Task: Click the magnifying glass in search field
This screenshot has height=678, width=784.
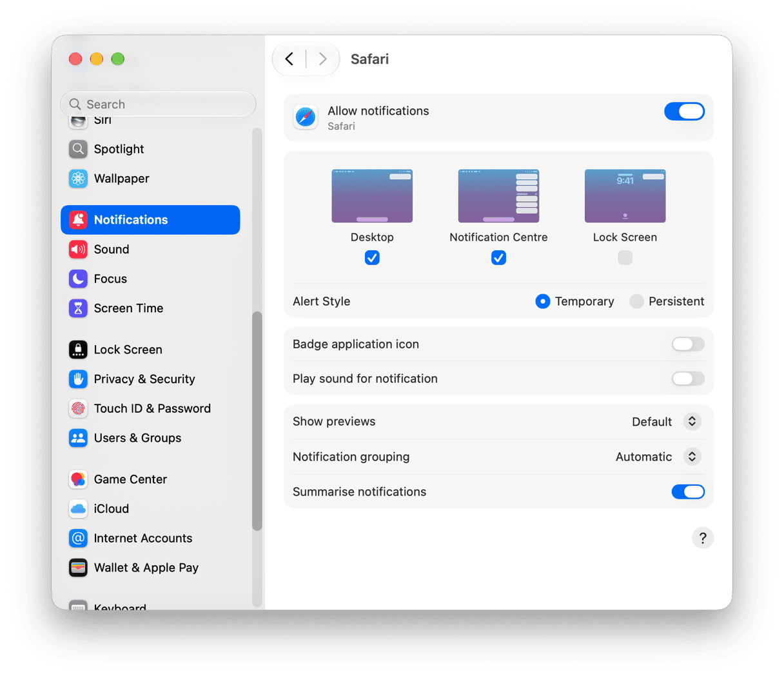Action: click(x=75, y=105)
